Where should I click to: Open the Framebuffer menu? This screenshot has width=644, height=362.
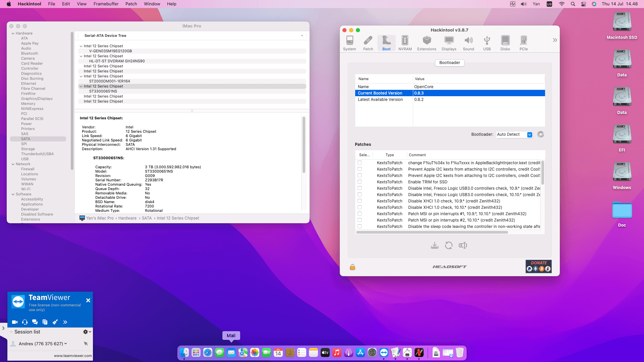click(x=106, y=4)
